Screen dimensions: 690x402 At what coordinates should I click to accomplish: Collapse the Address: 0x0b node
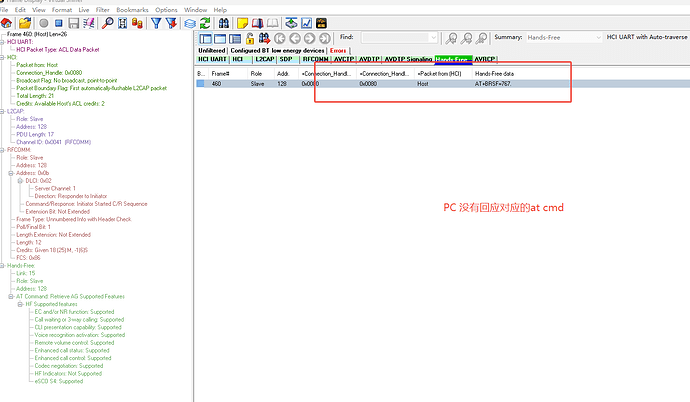click(11, 173)
